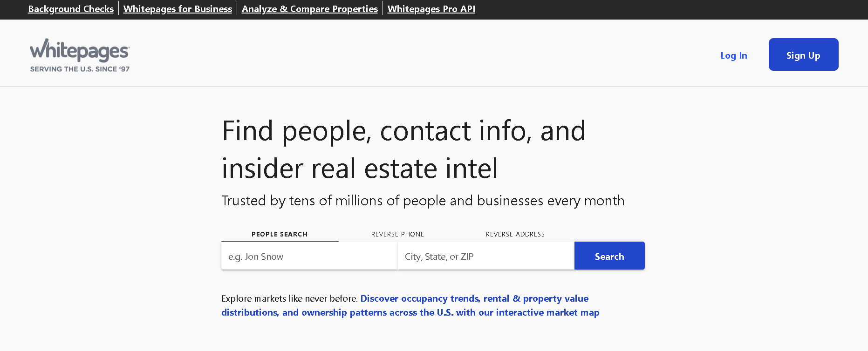Viewport: 868px width, 351px height.
Task: Open Analyze & Compare Properties
Action: (309, 8)
